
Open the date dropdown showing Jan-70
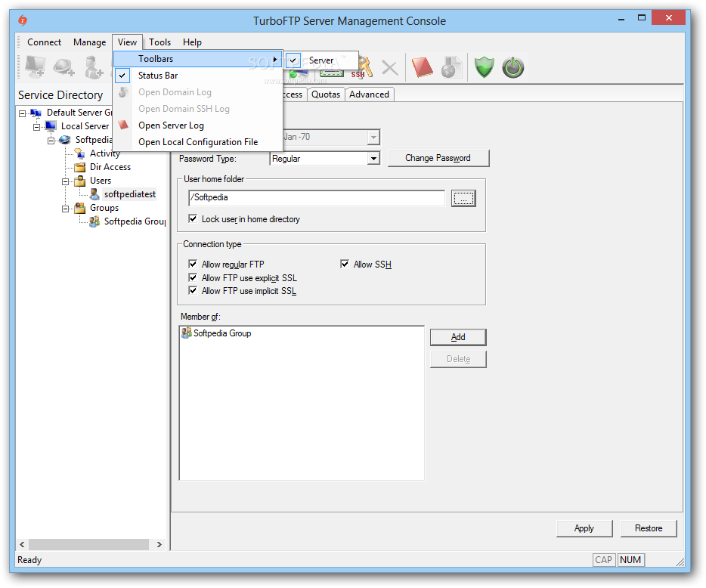click(373, 137)
